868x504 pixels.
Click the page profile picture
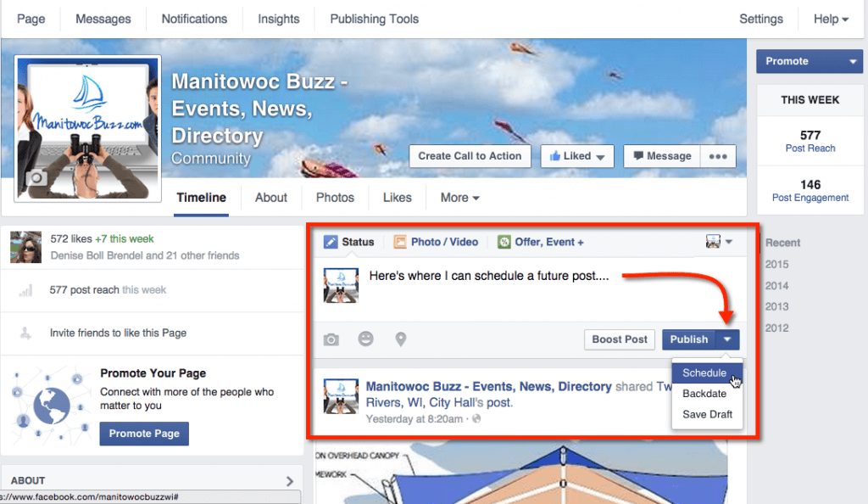coord(87,128)
